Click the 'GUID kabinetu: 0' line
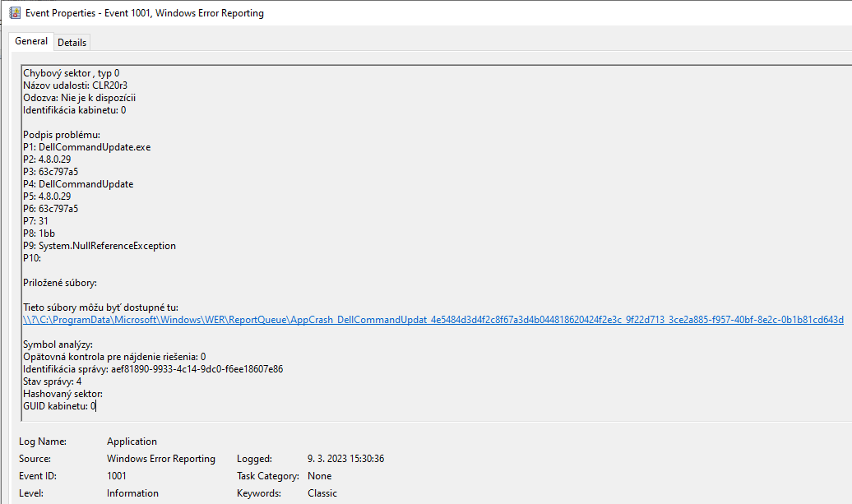 point(59,406)
